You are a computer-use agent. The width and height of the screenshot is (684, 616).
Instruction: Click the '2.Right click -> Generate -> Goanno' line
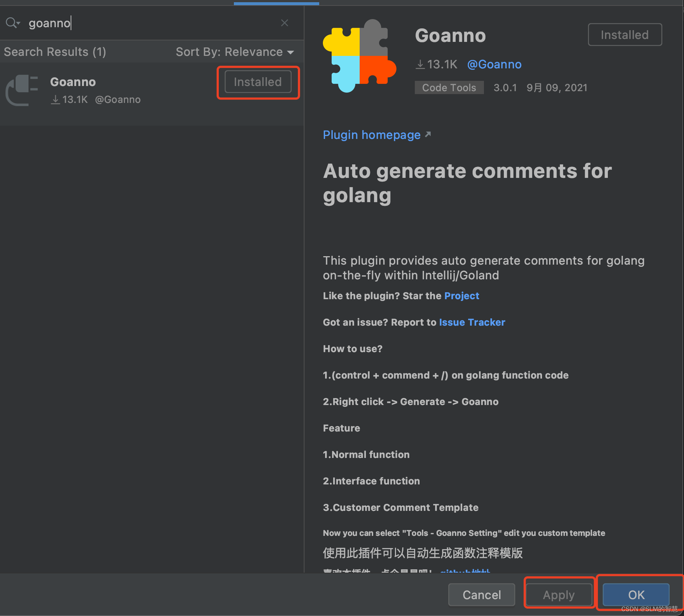coord(411,402)
